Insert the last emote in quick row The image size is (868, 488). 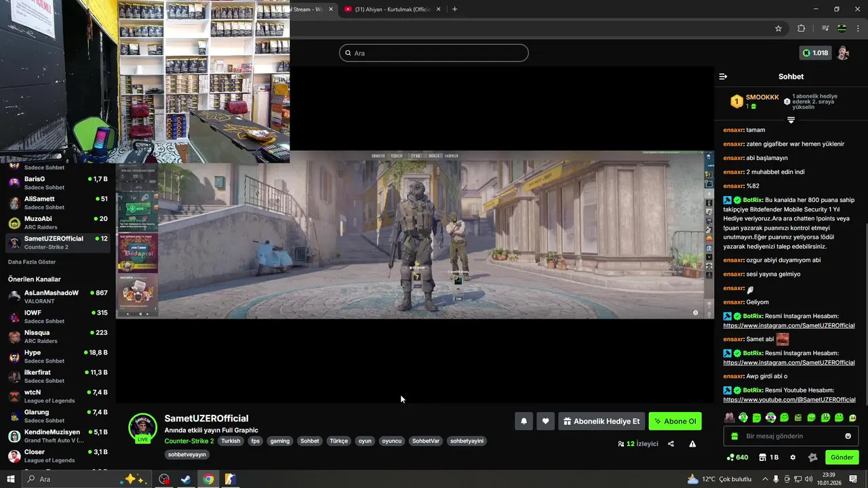[852, 418]
